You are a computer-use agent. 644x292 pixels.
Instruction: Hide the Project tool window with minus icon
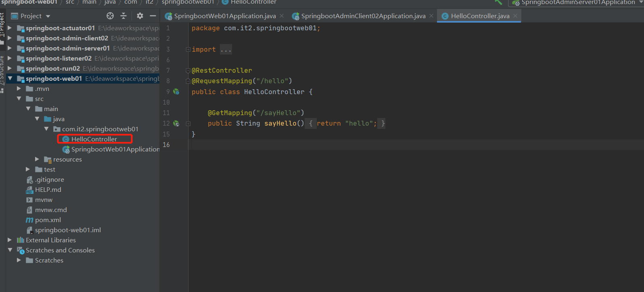pos(153,16)
